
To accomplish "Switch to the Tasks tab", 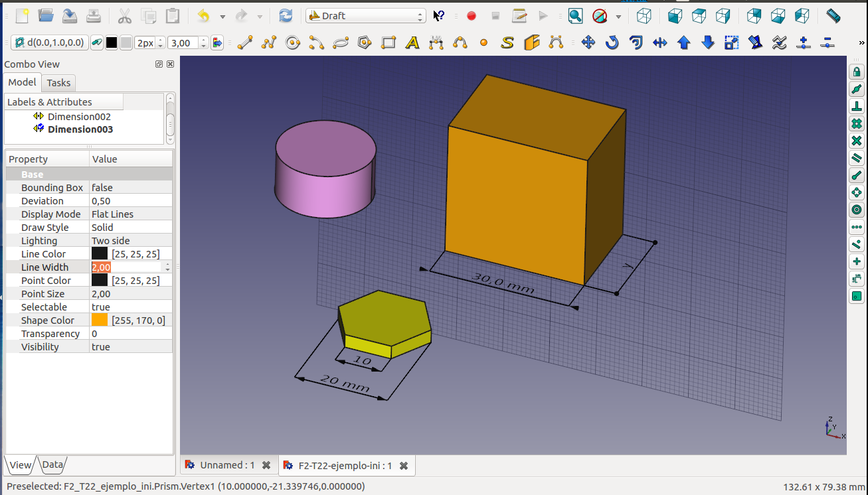I will (x=58, y=83).
